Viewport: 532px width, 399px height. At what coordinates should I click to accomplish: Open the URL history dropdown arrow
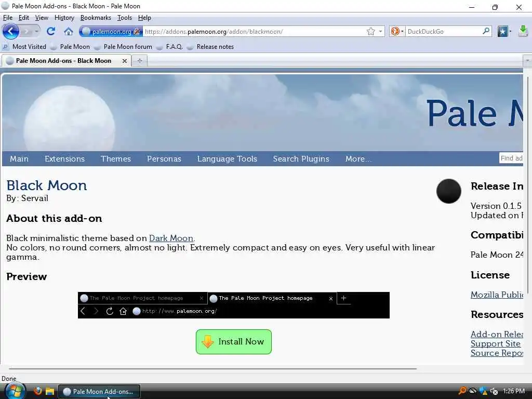[381, 32]
